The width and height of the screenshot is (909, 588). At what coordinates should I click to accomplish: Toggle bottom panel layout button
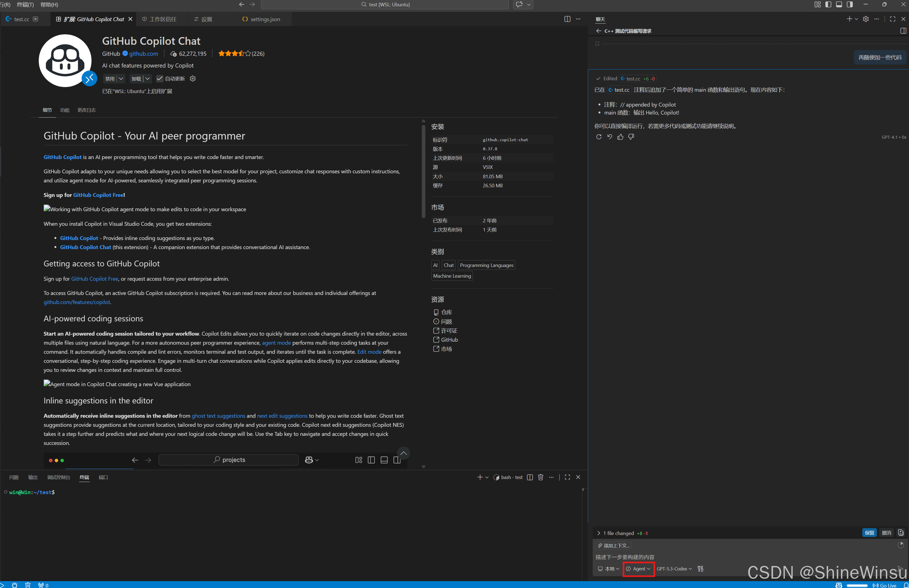pyautogui.click(x=839, y=5)
